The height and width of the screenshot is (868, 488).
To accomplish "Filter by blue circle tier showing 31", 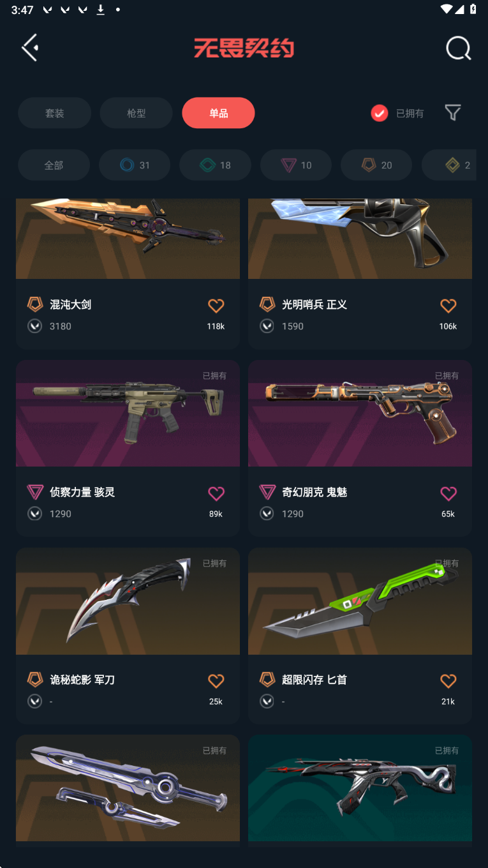I will 135,165.
